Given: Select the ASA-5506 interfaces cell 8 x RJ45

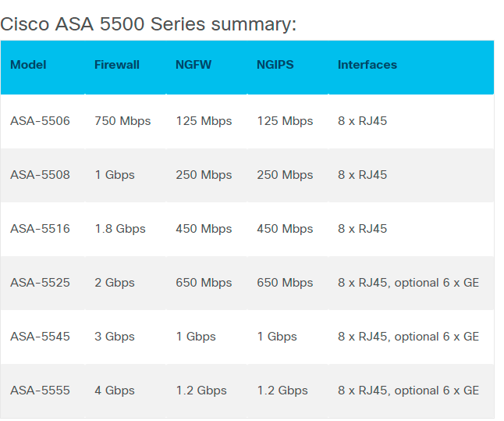Looking at the screenshot, I should (362, 121).
